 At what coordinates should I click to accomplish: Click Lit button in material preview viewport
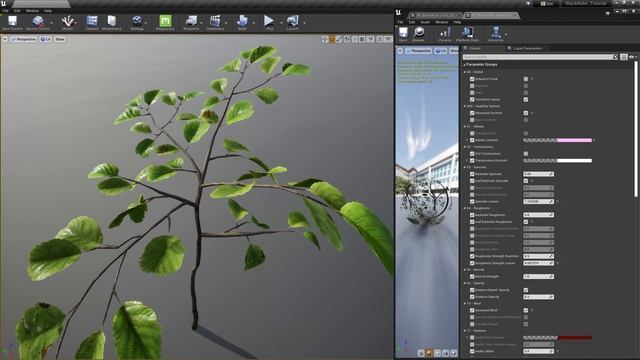point(440,51)
